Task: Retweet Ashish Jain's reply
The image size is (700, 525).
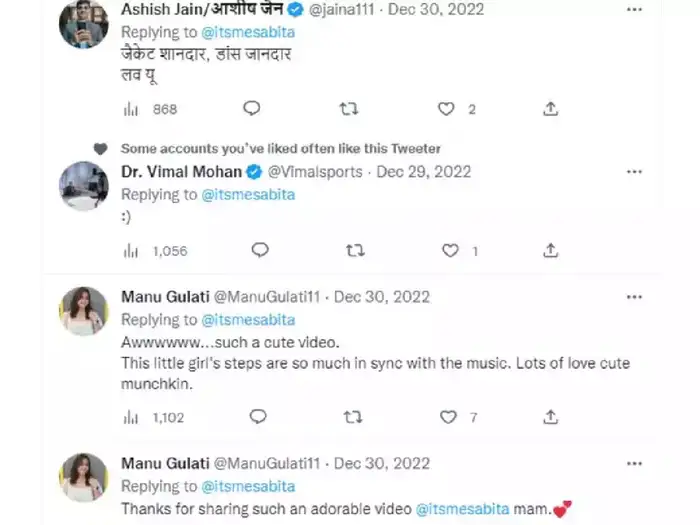Action: coord(350,108)
